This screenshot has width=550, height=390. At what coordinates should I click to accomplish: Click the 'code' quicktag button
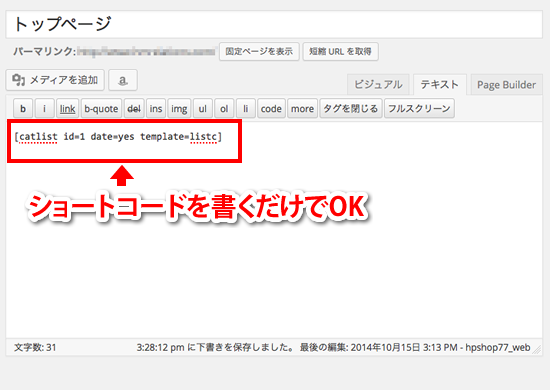coord(271,108)
